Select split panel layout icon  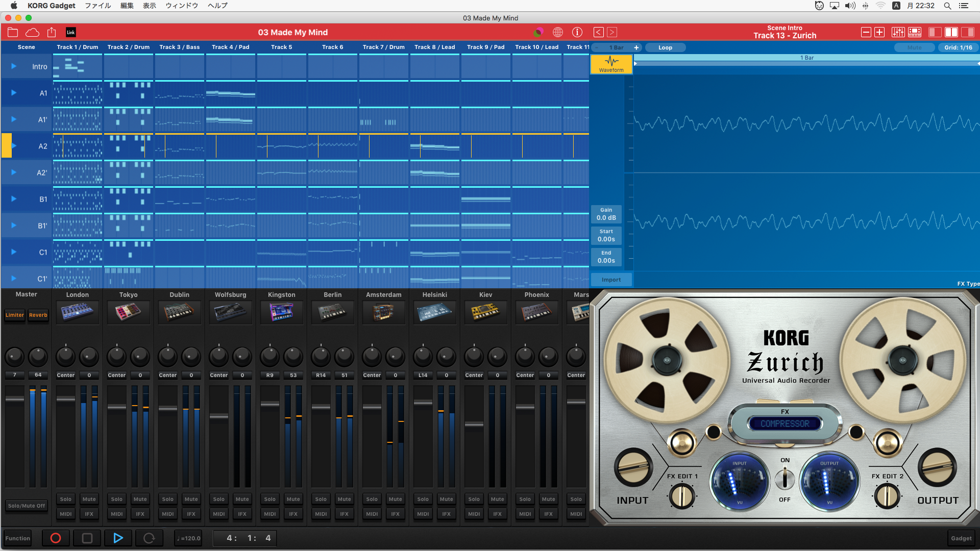click(951, 32)
